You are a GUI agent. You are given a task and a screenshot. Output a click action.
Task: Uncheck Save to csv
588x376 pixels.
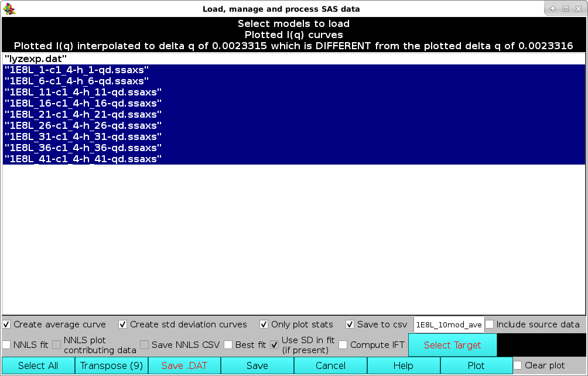click(350, 324)
